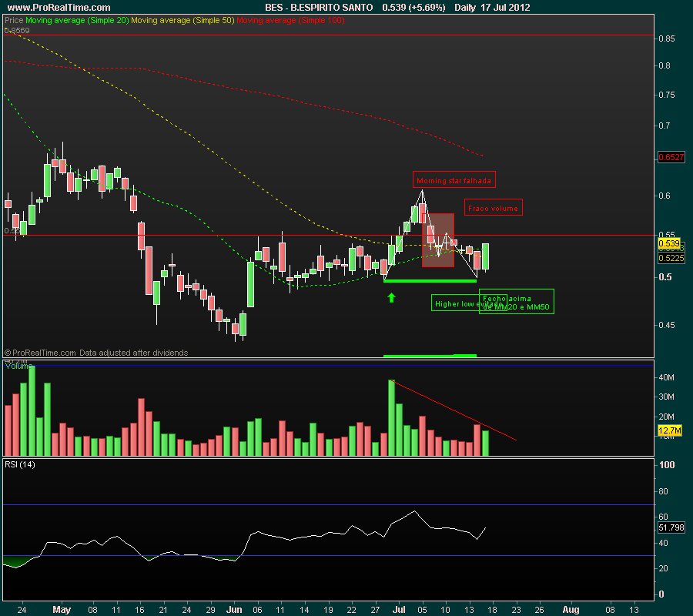Click the red 0.6527 moving average price tag
The width and height of the screenshot is (693, 616).
(671, 157)
